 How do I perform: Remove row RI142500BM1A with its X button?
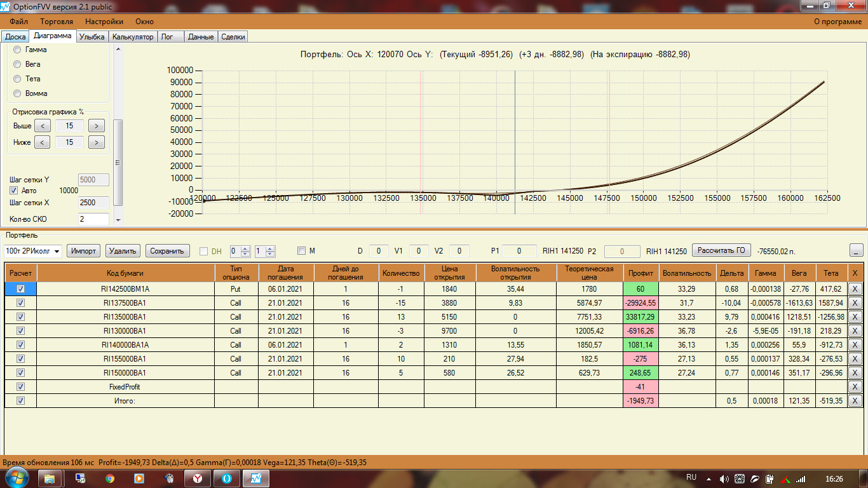pyautogui.click(x=855, y=288)
